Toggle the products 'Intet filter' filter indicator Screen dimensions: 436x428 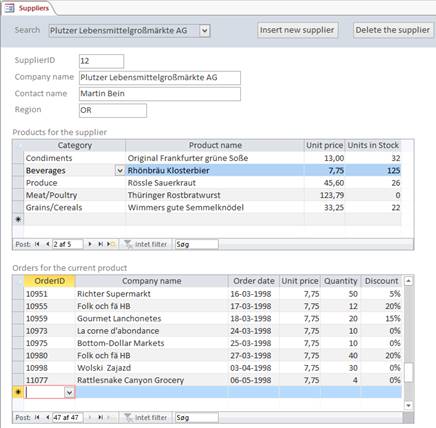[146, 244]
